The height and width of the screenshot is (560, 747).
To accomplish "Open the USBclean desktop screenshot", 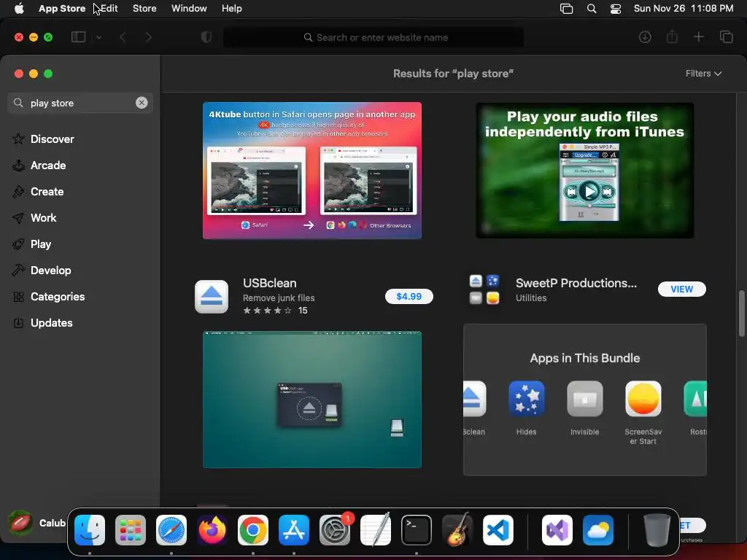I will coord(312,400).
